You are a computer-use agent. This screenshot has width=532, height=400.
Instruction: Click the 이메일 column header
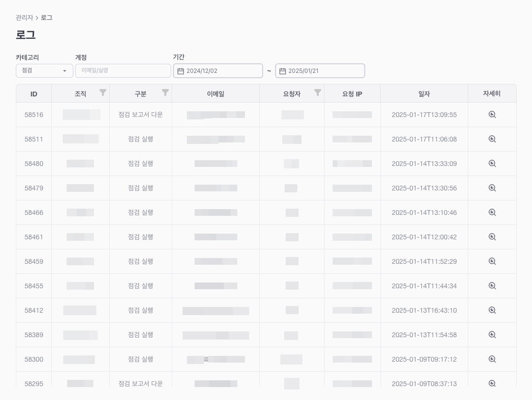pos(215,94)
